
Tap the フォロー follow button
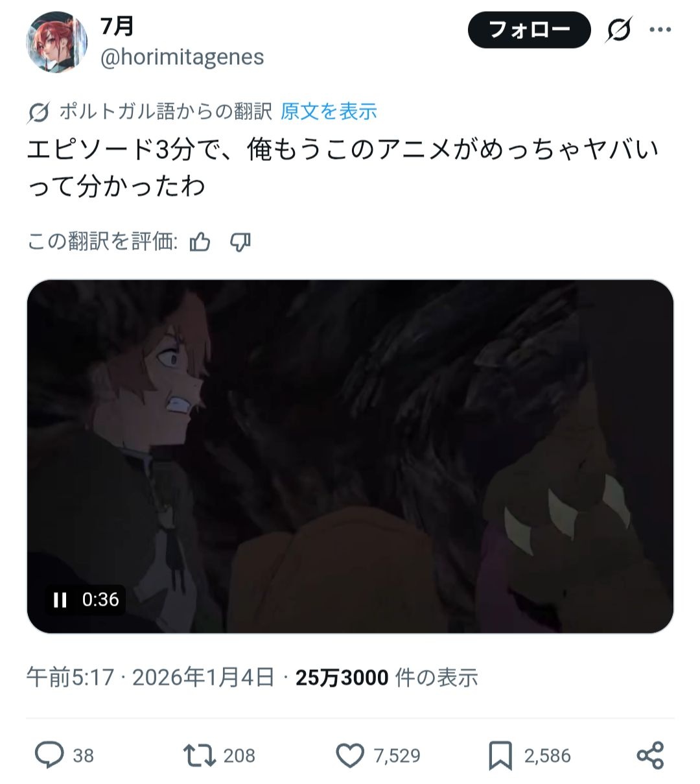coord(529,30)
